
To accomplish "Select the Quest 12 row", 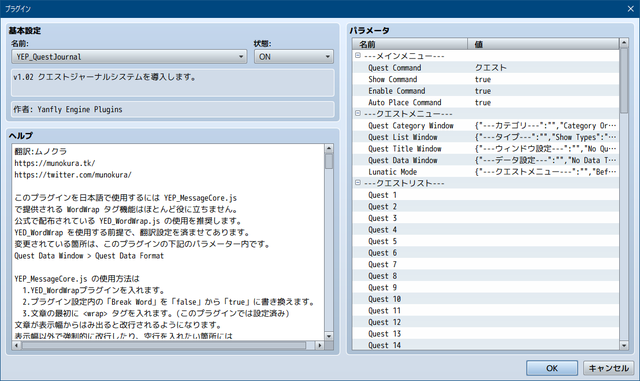I will coord(486,322).
